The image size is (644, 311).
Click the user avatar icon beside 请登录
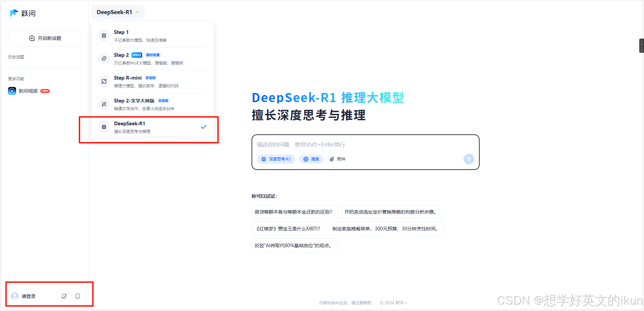[x=15, y=296]
